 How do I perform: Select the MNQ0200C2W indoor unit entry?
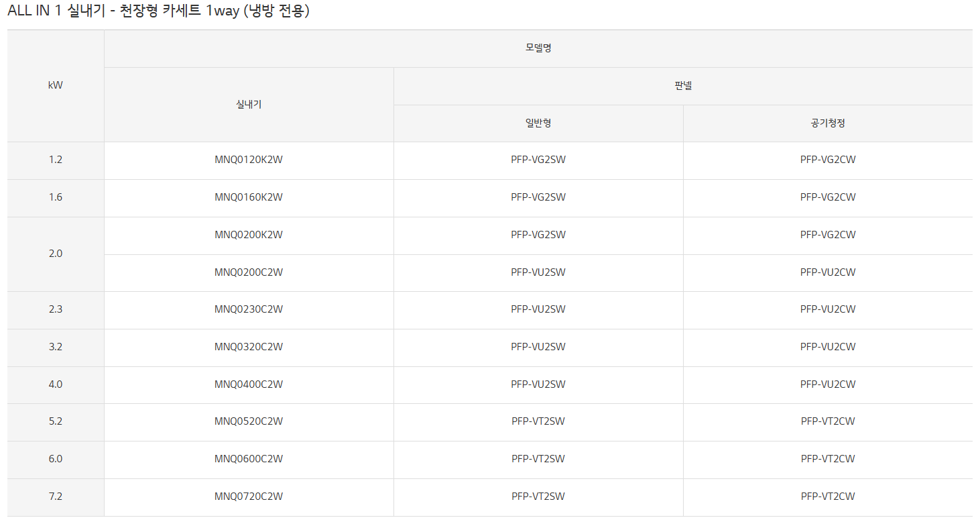click(249, 272)
